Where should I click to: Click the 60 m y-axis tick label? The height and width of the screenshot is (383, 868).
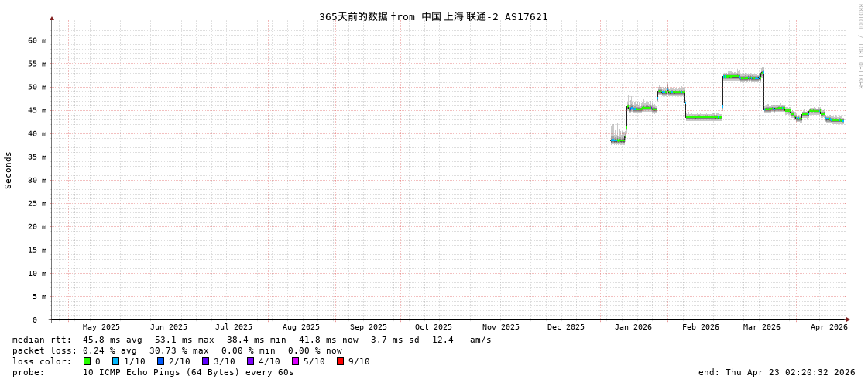[x=37, y=40]
